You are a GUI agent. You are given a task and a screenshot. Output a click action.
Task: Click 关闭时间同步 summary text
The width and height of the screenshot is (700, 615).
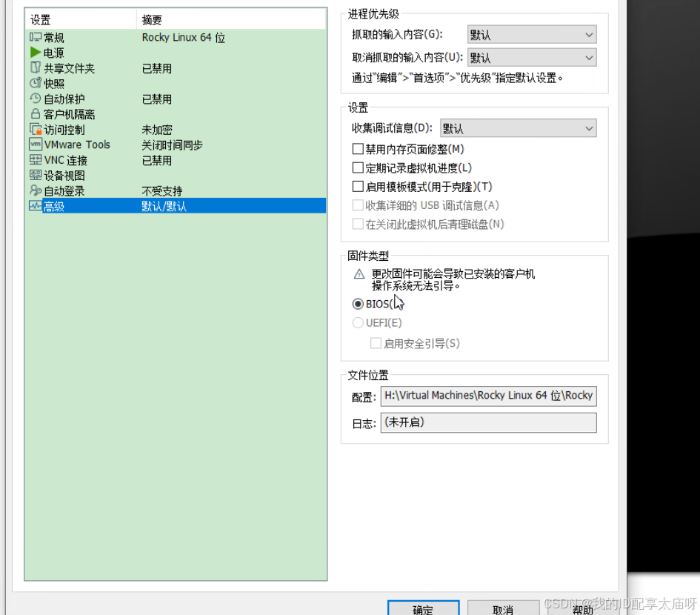point(172,144)
